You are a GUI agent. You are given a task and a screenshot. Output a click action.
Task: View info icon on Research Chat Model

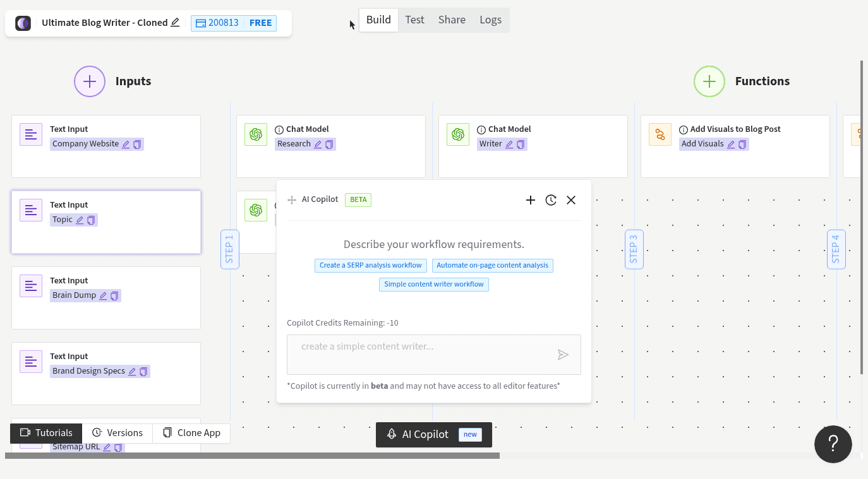(279, 129)
